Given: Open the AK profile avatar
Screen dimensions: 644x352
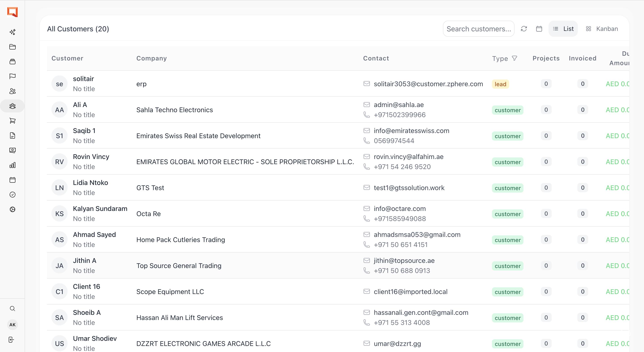Looking at the screenshot, I should pyautogui.click(x=12, y=325).
